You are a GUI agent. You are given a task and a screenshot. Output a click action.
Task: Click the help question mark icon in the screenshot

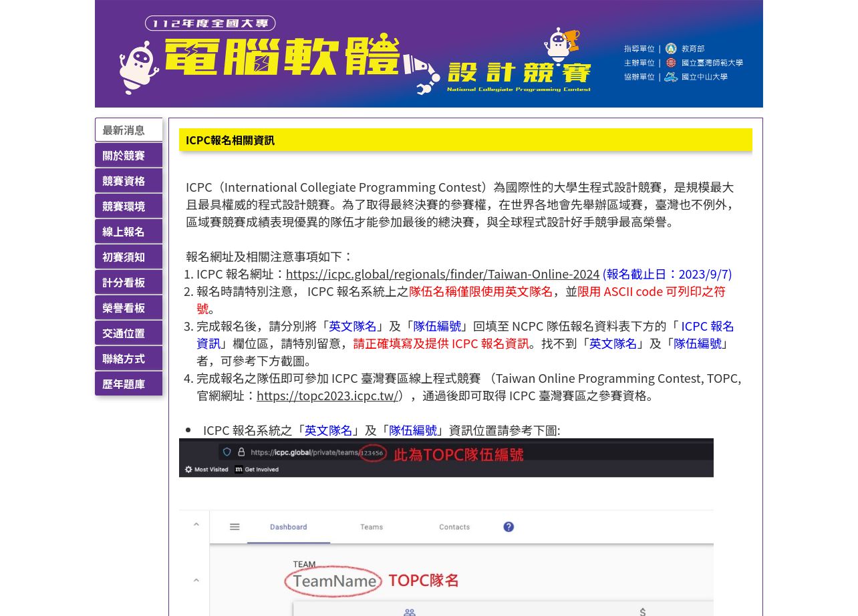coord(509,527)
